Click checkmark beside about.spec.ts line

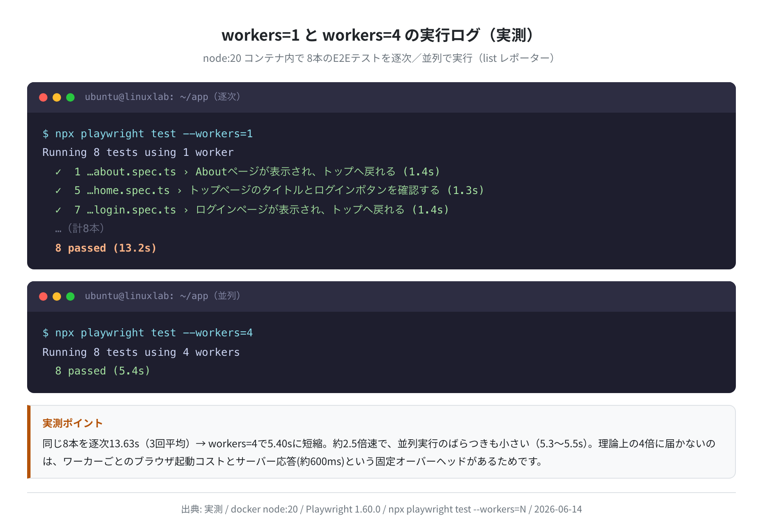58,172
